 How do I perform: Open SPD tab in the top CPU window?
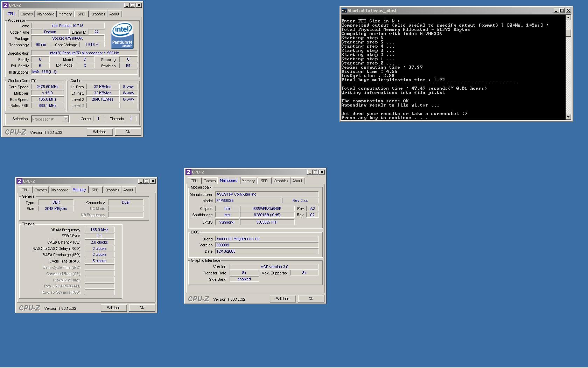(81, 14)
